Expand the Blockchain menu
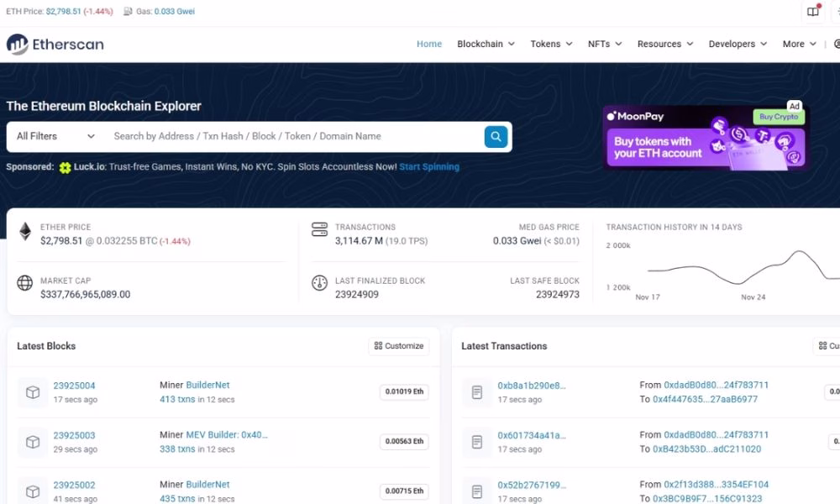Image resolution: width=840 pixels, height=504 pixels. [486, 44]
